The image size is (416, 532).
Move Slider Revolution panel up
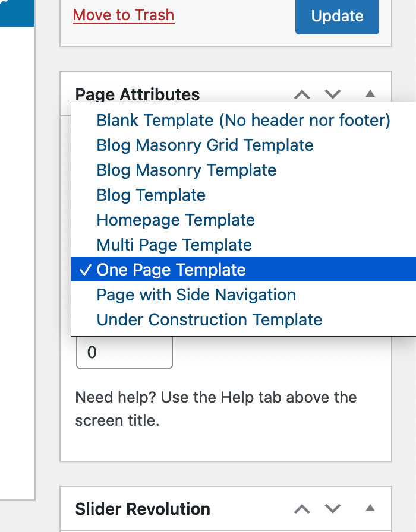pyautogui.click(x=302, y=509)
